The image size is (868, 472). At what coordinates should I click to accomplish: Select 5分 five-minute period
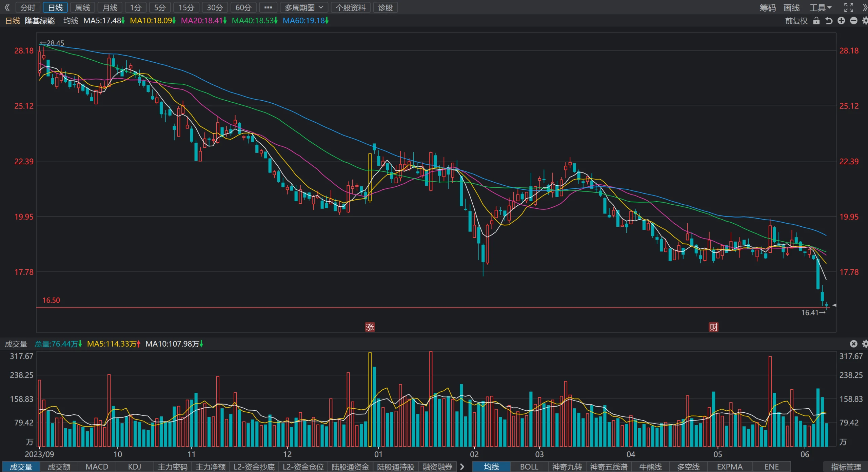pyautogui.click(x=160, y=7)
